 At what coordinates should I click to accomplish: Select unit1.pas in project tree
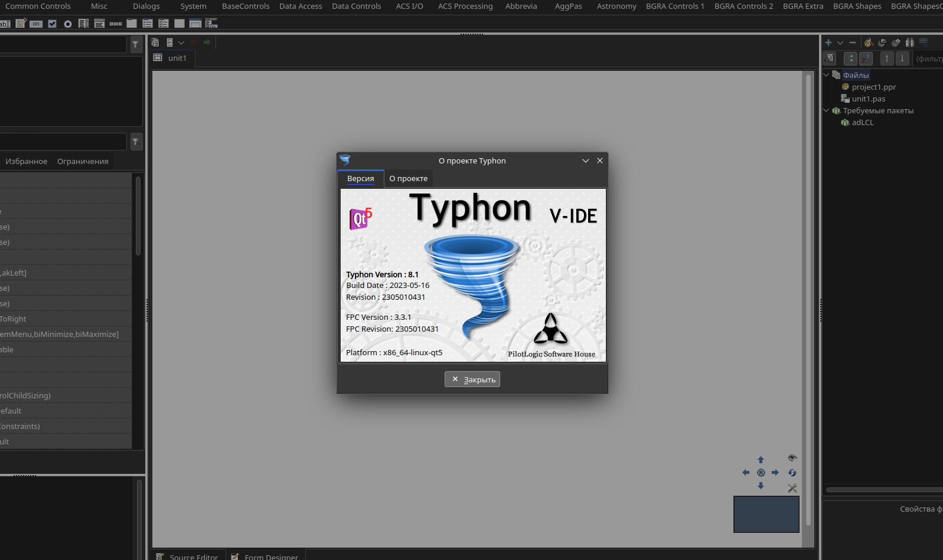[x=868, y=99]
